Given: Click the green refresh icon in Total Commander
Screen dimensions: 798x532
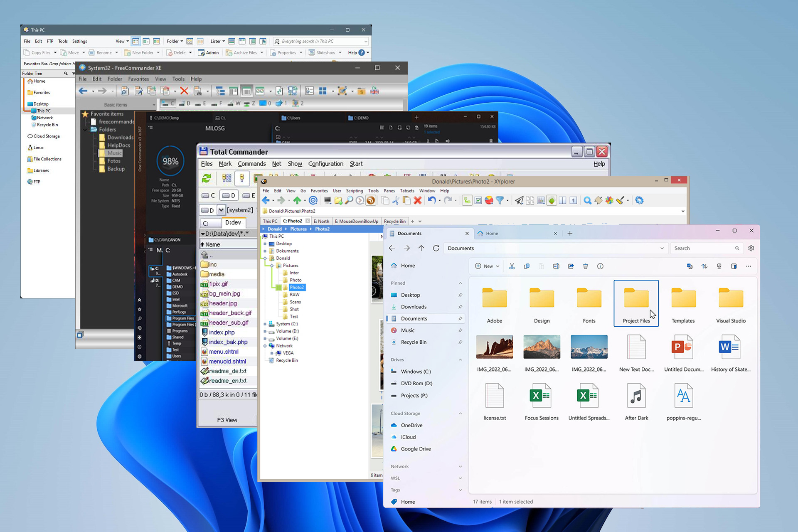Looking at the screenshot, I should click(x=207, y=178).
